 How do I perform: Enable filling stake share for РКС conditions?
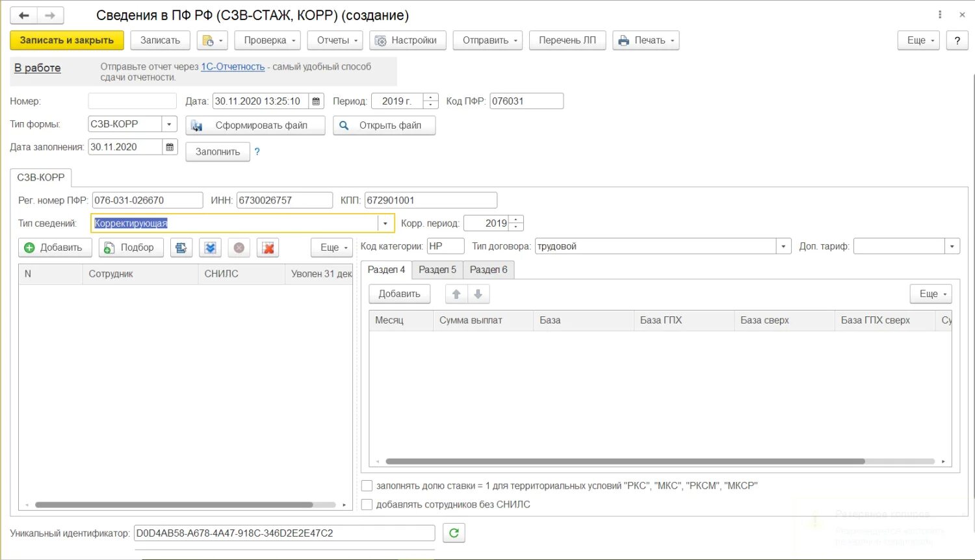pyautogui.click(x=367, y=485)
